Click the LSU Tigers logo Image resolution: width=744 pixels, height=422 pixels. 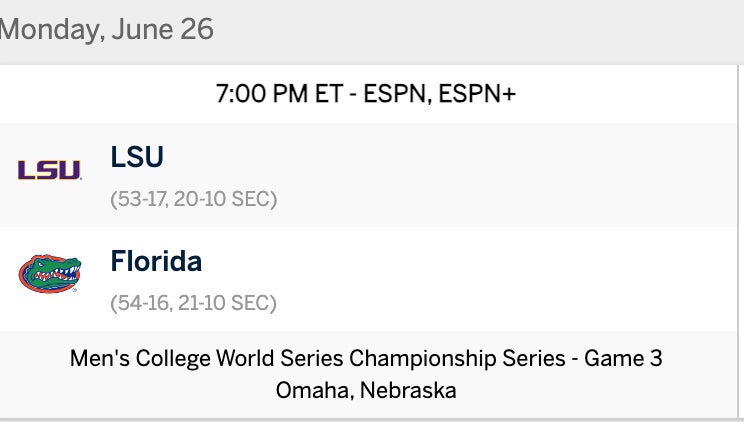point(49,170)
